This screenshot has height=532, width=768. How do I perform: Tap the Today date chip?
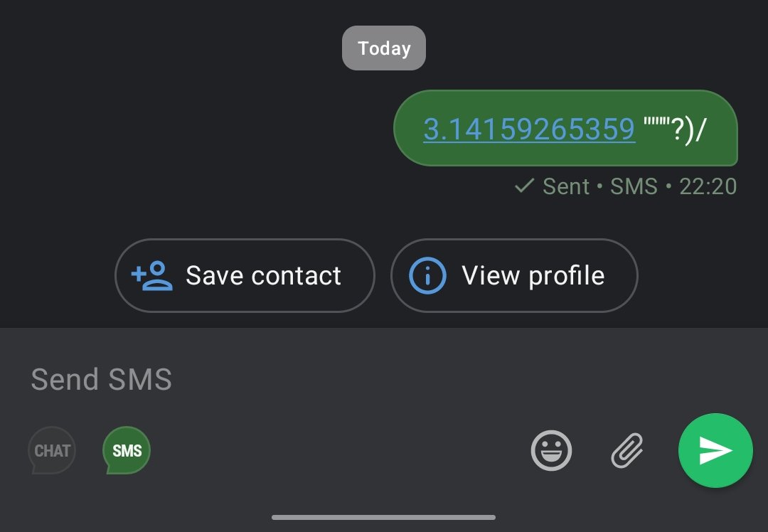pyautogui.click(x=384, y=48)
